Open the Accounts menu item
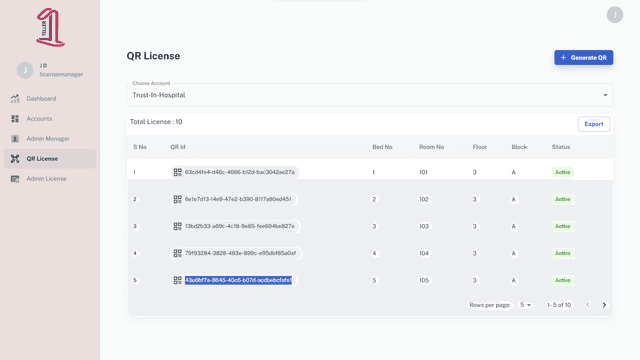The width and height of the screenshot is (640, 360). click(x=50, y=118)
